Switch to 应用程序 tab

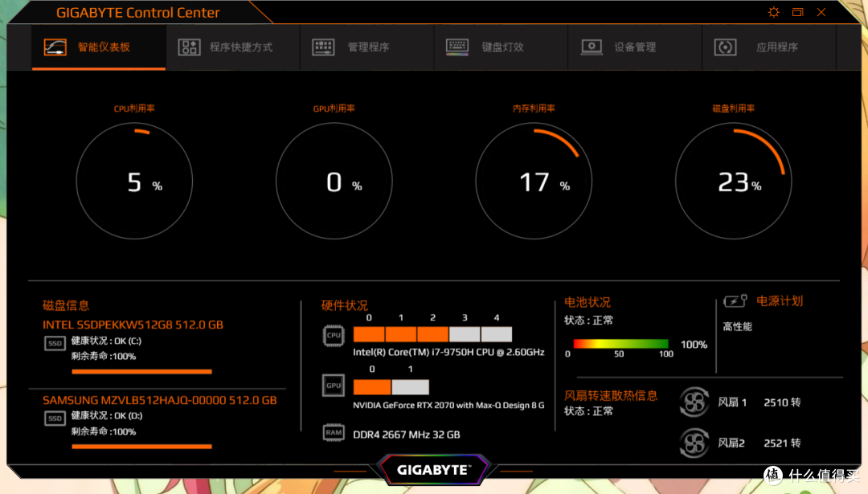pos(769,47)
